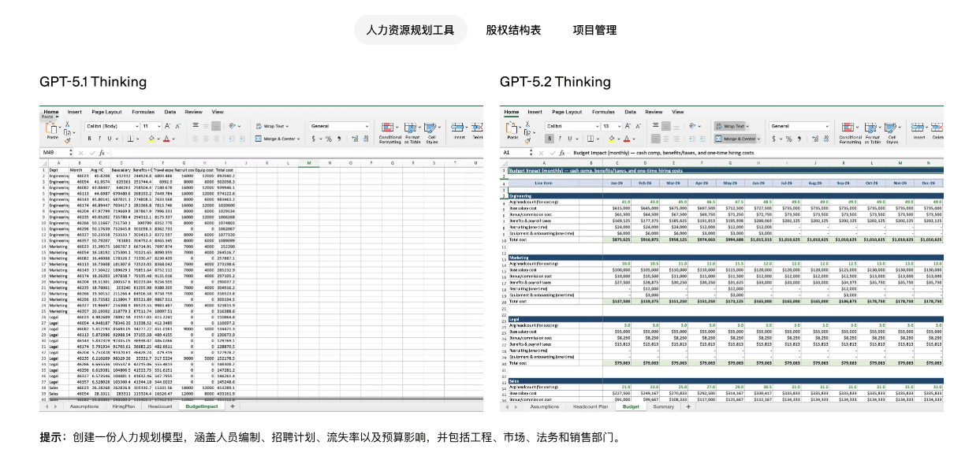Click Merge & Center in GPT-5.1 spreadsheet
The width and height of the screenshot is (980, 460).
pos(278,139)
